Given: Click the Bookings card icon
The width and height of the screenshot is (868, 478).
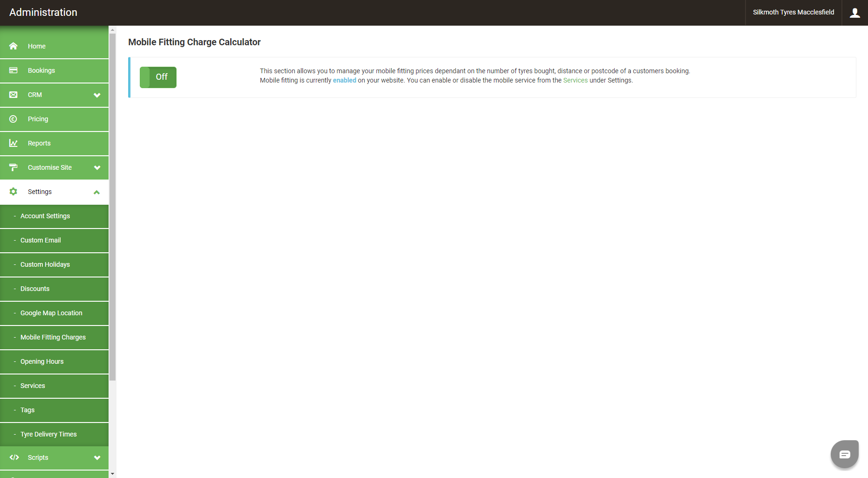Looking at the screenshot, I should tap(14, 70).
